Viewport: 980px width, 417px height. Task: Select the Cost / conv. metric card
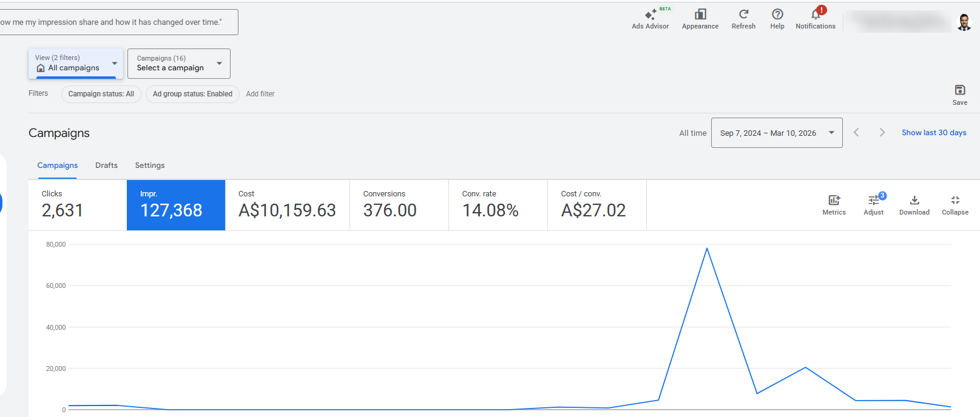(x=597, y=205)
